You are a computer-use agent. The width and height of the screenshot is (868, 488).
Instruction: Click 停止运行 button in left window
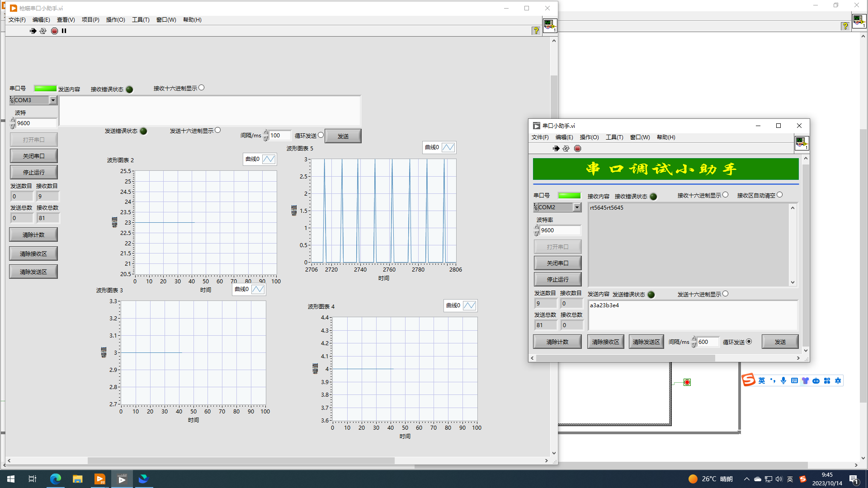pyautogui.click(x=34, y=172)
